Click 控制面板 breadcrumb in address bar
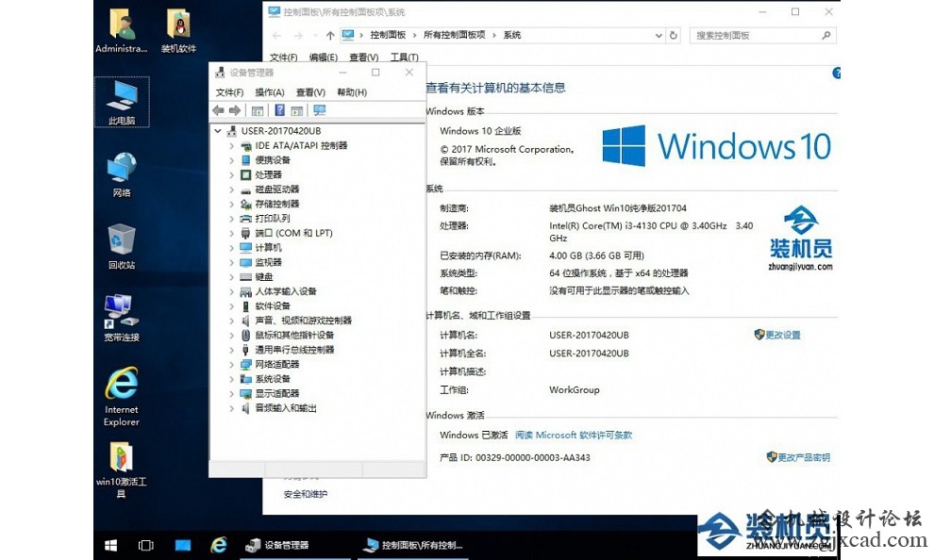The image size is (934, 560). [x=388, y=35]
